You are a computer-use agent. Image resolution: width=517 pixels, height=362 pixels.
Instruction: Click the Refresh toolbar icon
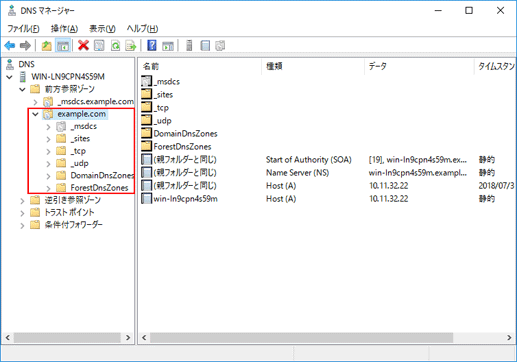pos(115,45)
